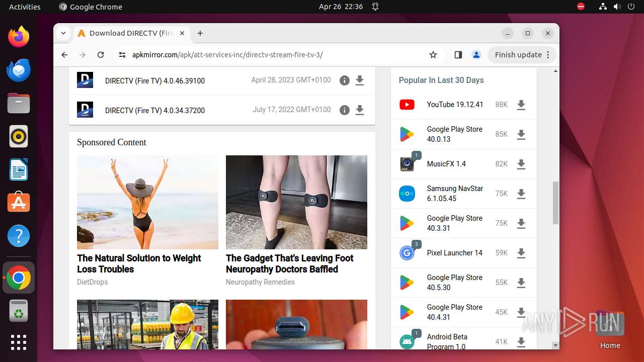Download Google Play Store 40.3.31 arrow icon
Screen dimensions: 644x362
coord(521,223)
